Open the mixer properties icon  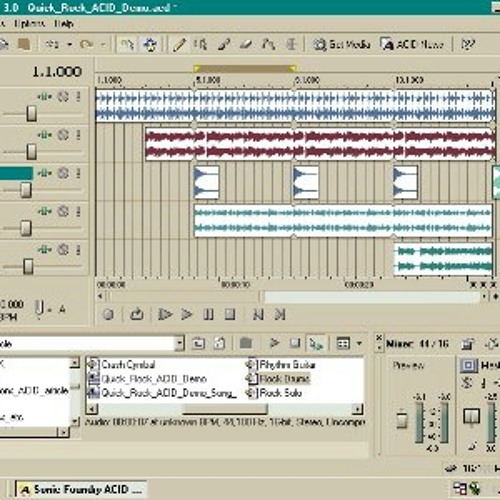coord(468,344)
